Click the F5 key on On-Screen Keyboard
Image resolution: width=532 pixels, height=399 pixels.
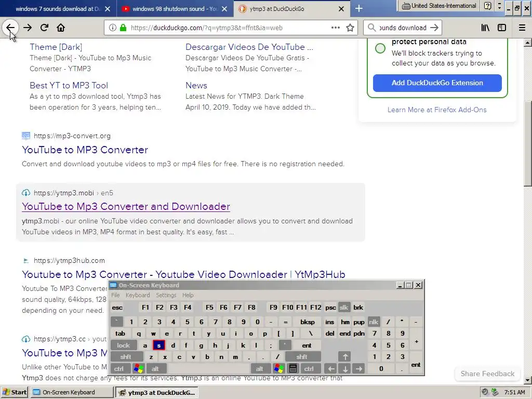click(x=210, y=308)
